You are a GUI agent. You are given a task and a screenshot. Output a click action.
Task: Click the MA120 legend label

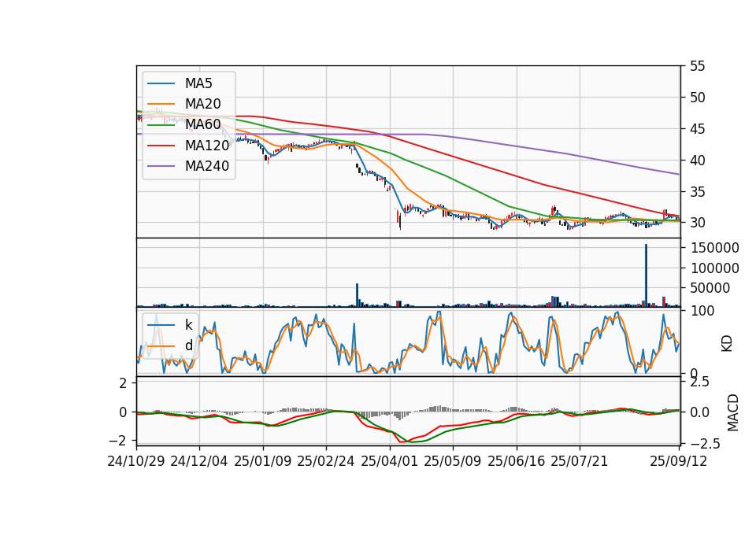207,146
